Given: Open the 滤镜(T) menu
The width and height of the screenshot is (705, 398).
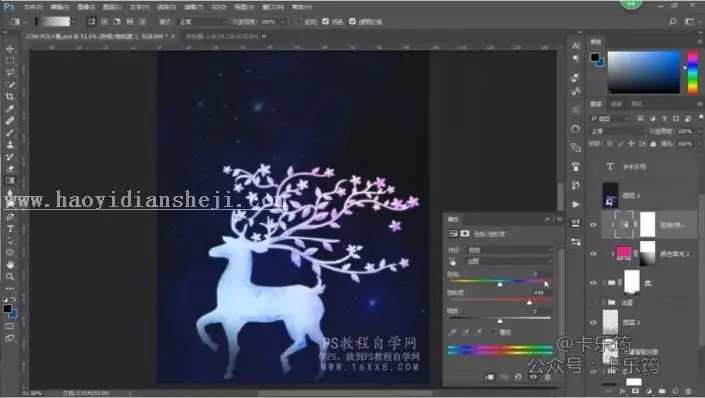Looking at the screenshot, I should [193, 7].
